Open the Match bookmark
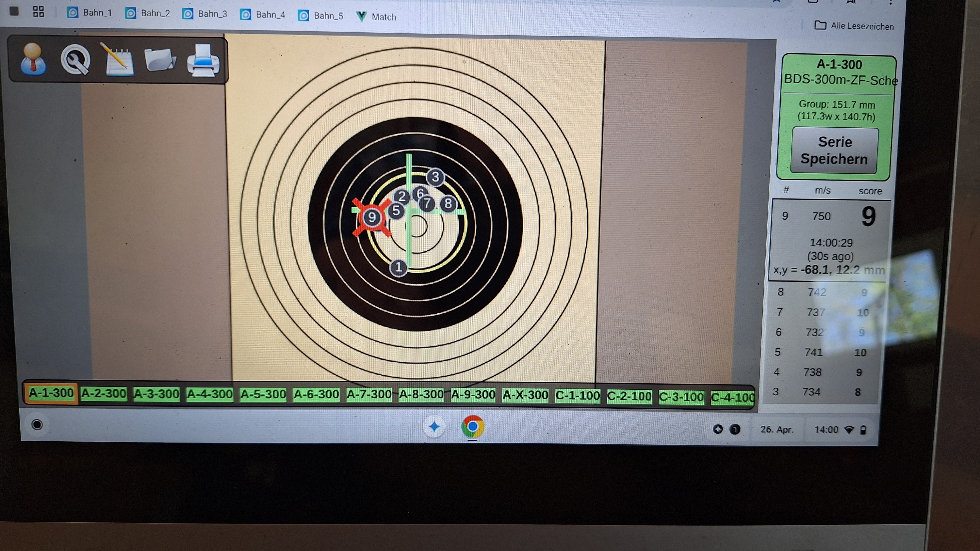Image resolution: width=980 pixels, height=551 pixels. pos(376,17)
